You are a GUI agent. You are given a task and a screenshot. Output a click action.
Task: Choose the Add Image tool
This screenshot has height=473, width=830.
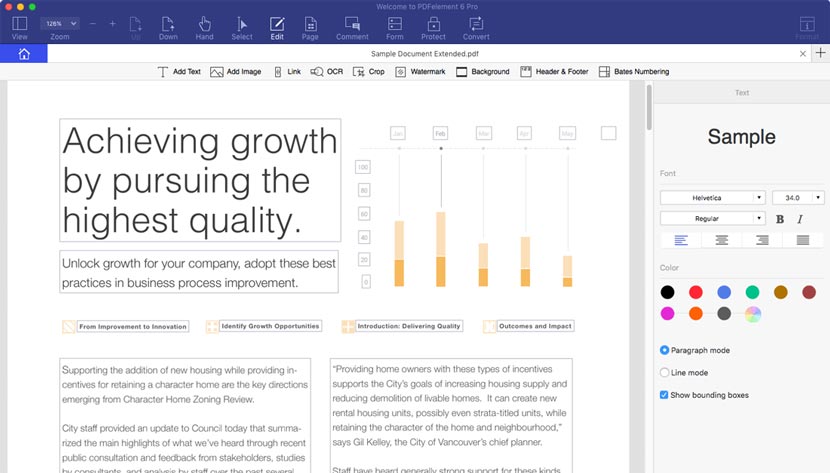click(x=235, y=72)
